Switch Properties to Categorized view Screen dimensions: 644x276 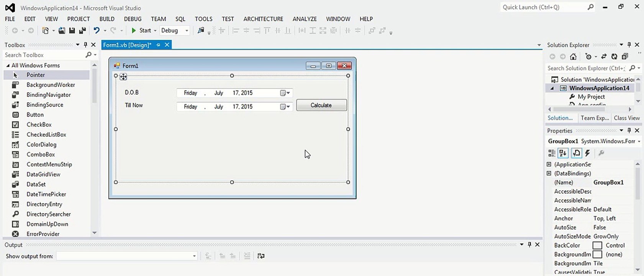[552, 153]
